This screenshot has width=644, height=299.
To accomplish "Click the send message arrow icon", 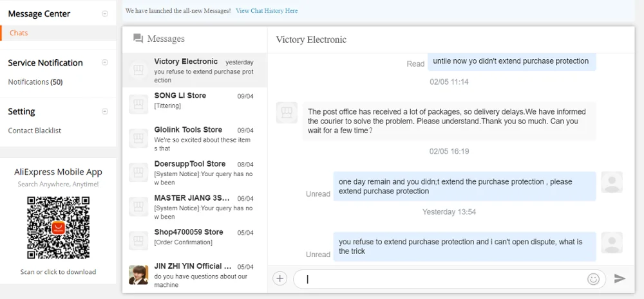I will (620, 278).
